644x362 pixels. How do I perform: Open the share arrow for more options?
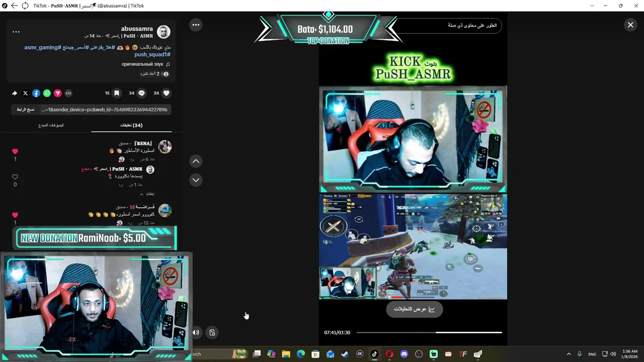(15, 93)
